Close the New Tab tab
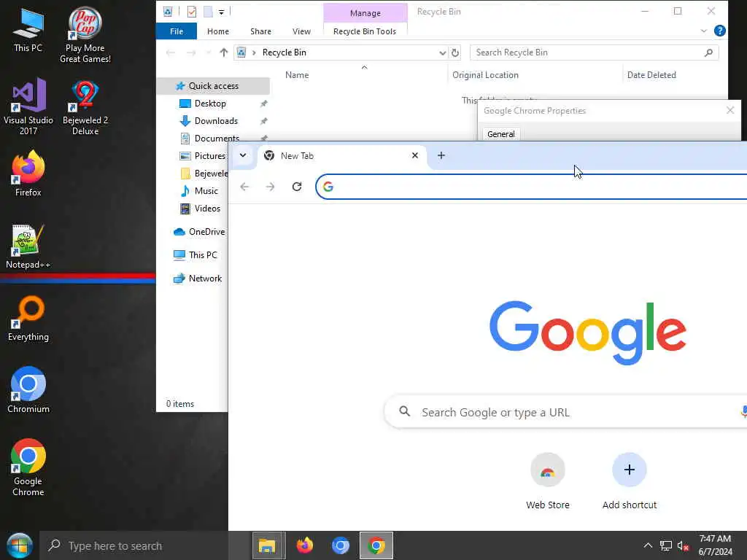The image size is (747, 560). [415, 155]
